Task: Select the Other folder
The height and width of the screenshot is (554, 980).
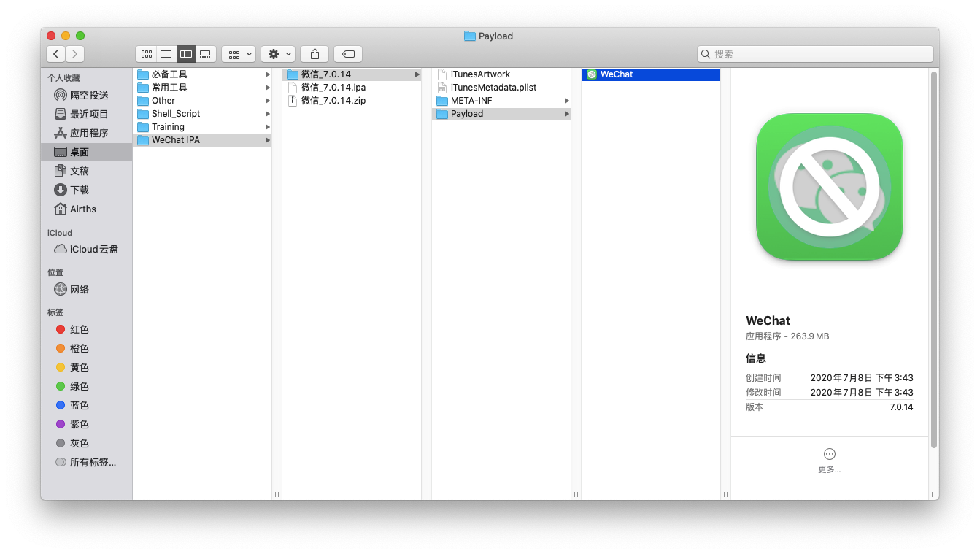Action: pos(202,101)
